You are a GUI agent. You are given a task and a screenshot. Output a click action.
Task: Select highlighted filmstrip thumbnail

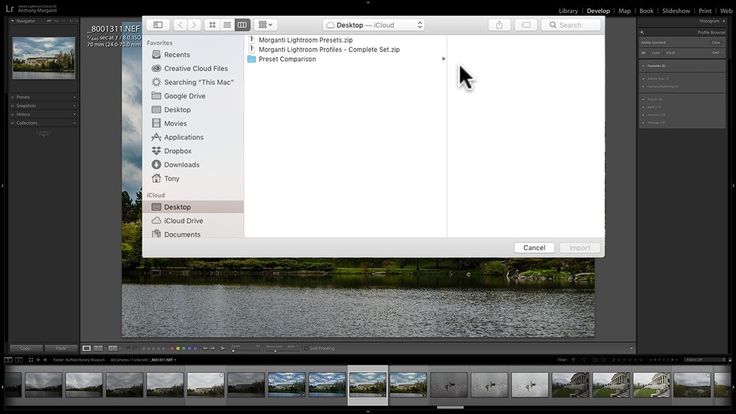tap(368, 384)
